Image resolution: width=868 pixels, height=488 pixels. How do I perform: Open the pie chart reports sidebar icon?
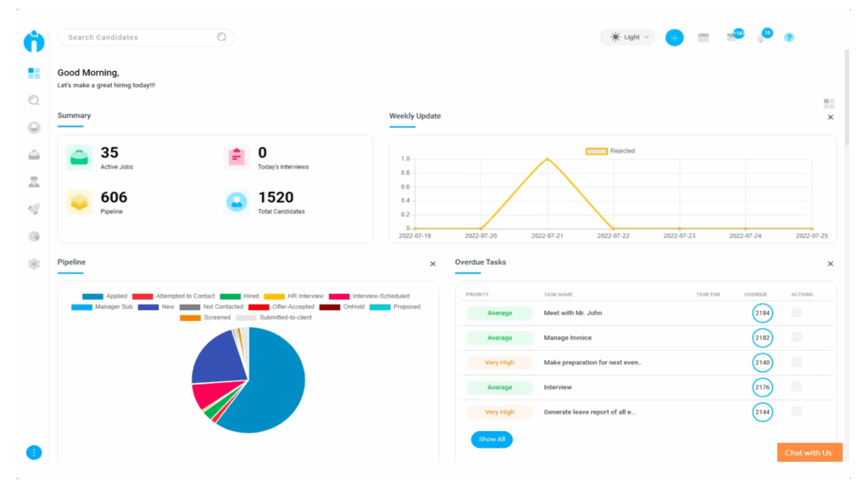(x=34, y=236)
